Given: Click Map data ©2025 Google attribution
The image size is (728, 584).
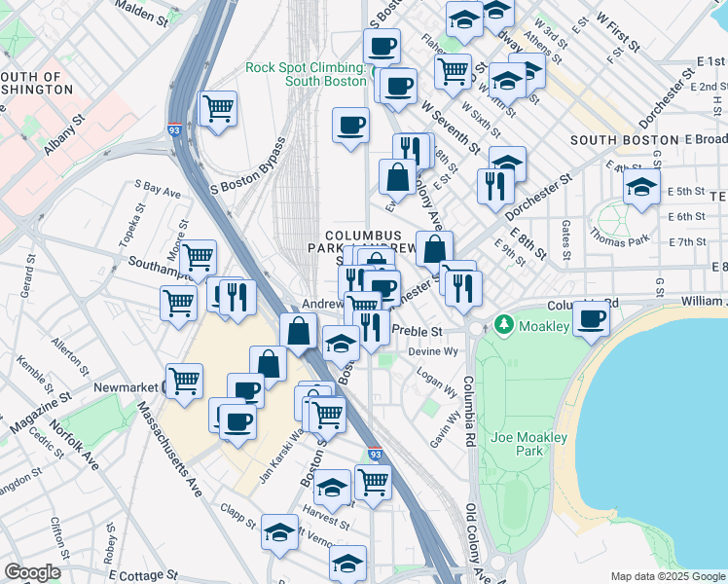Looking at the screenshot, I should [x=669, y=577].
